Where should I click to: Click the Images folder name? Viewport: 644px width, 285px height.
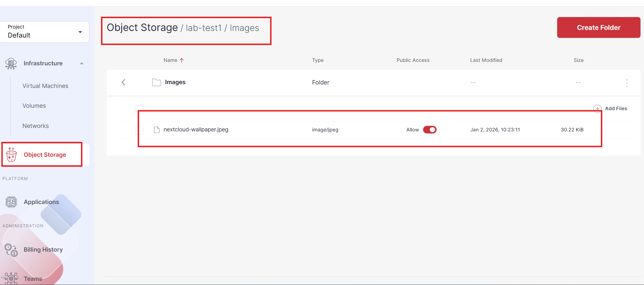175,82
